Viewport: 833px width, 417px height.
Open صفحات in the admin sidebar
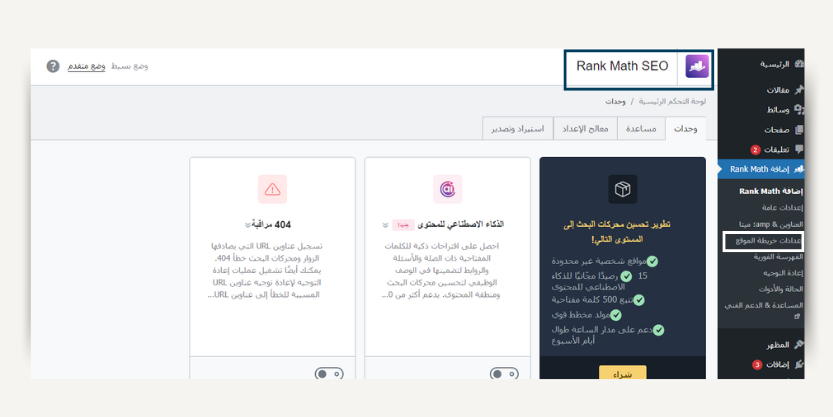pos(777,130)
